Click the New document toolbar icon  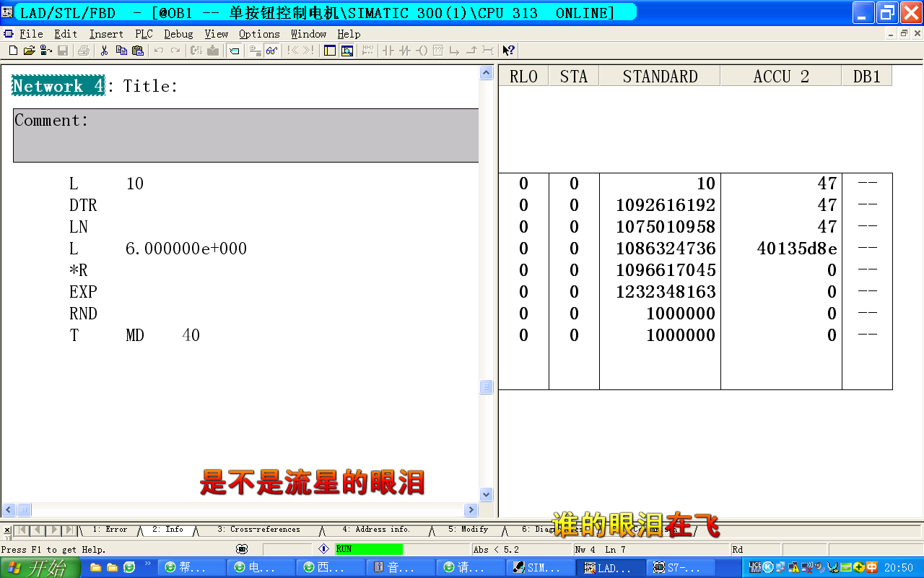(x=13, y=51)
